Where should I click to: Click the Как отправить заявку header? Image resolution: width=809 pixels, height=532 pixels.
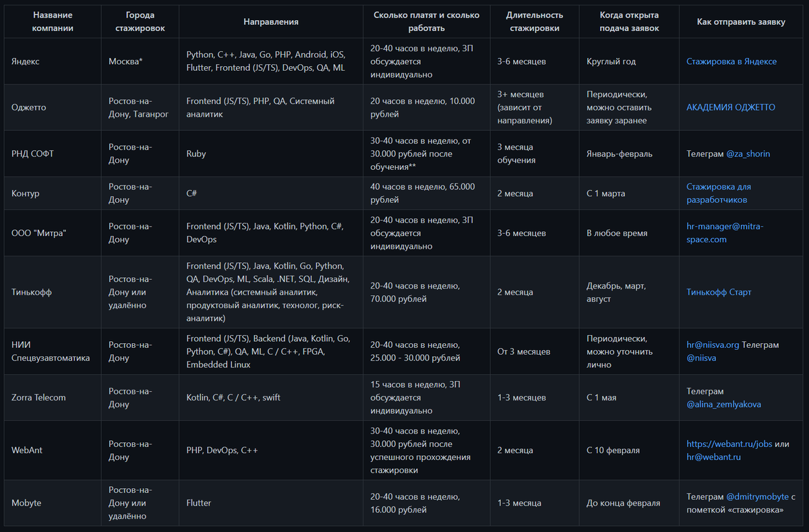[741, 22]
